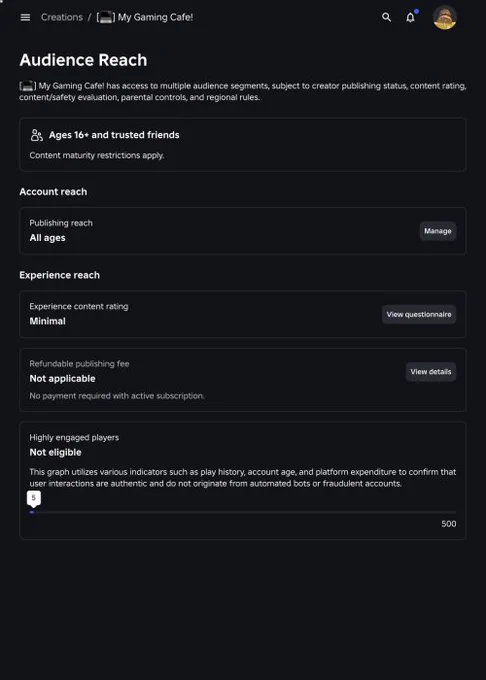Click the Ages 16+ and trusted friends card

tap(243, 144)
